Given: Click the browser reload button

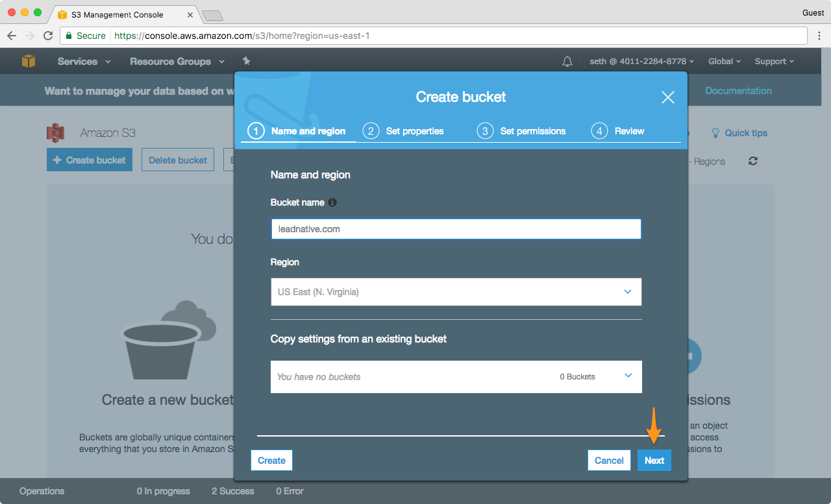Looking at the screenshot, I should [x=48, y=36].
